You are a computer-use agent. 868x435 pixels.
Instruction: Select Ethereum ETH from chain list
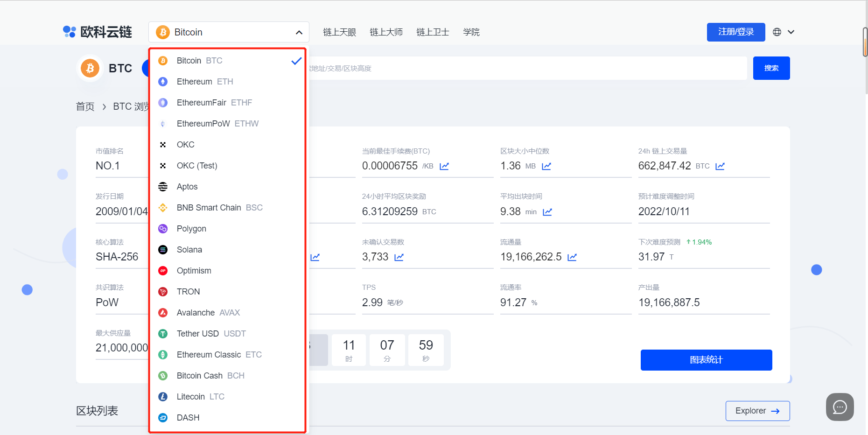point(228,82)
